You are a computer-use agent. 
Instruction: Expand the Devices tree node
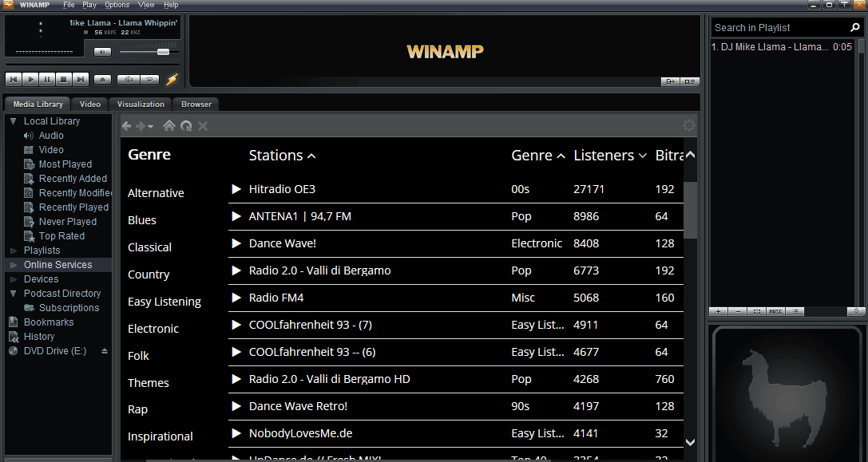click(14, 279)
